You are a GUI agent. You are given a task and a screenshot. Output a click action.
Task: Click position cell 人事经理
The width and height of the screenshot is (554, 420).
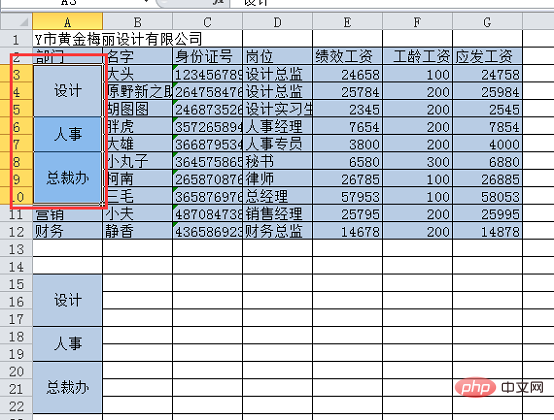[x=277, y=126]
